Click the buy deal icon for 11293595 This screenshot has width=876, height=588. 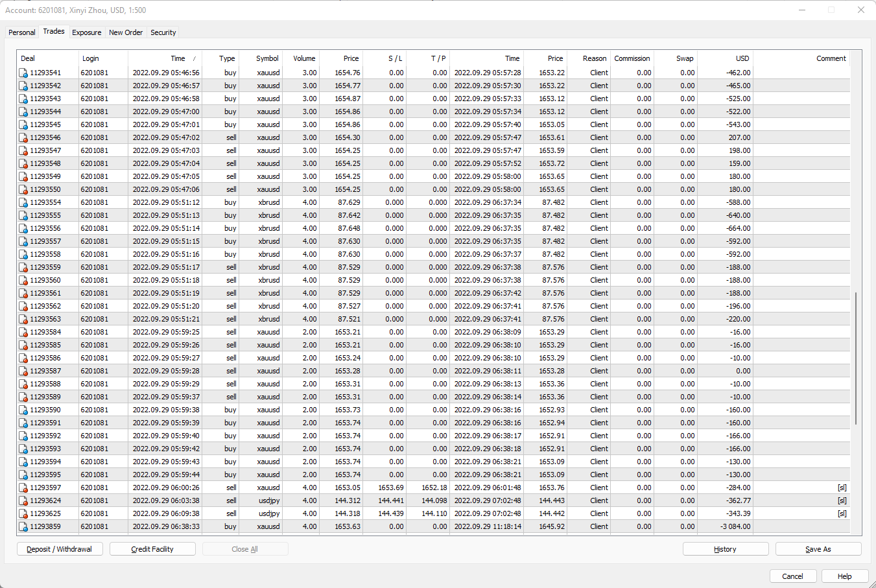point(23,475)
